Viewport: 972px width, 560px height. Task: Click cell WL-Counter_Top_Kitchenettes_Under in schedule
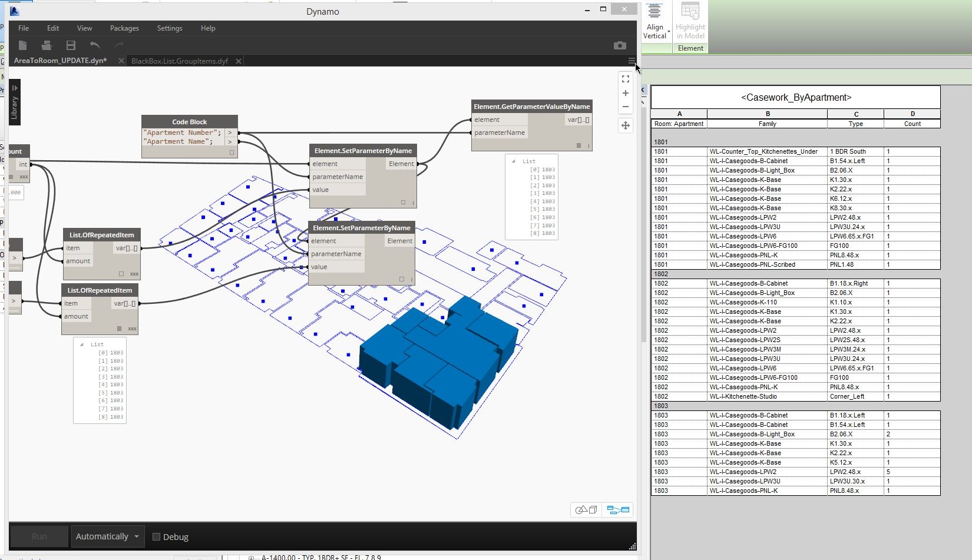[767, 151]
